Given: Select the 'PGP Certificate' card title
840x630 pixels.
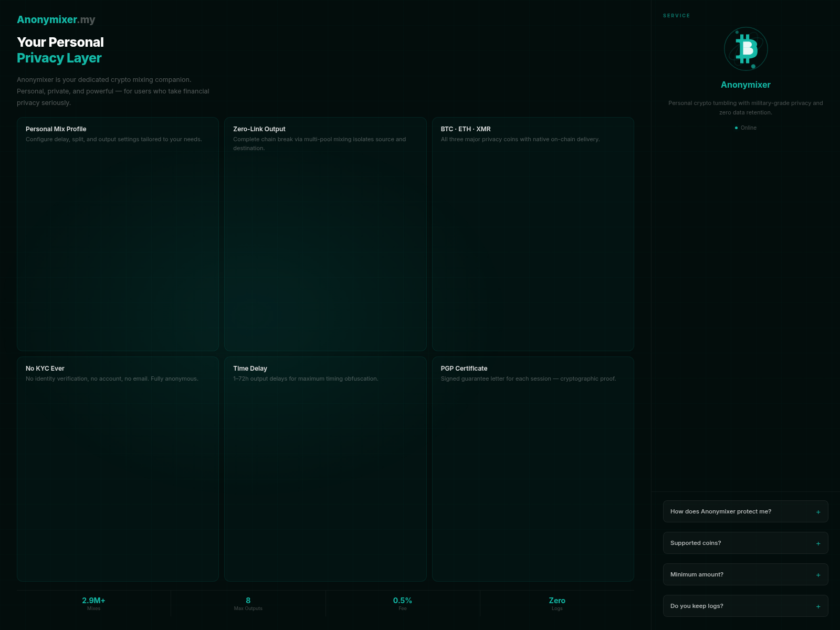Looking at the screenshot, I should [464, 369].
